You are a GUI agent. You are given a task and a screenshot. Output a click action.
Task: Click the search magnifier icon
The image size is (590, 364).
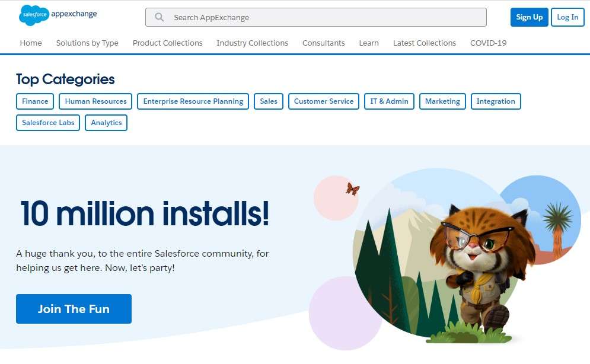160,17
